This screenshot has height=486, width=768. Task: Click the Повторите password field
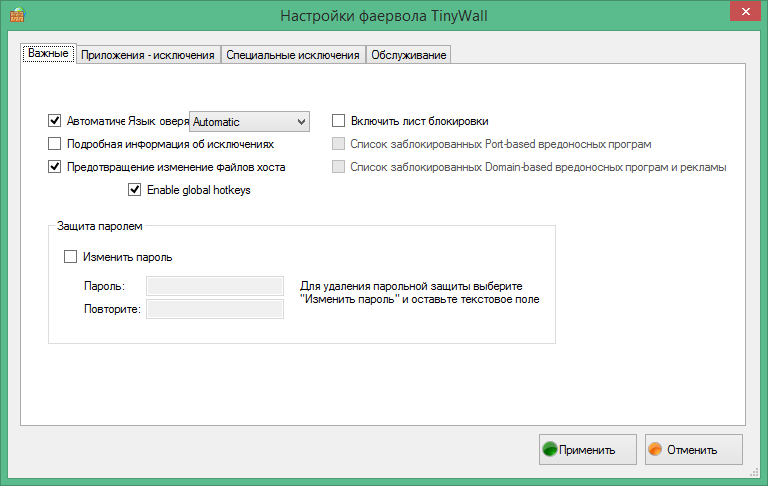[x=215, y=309]
